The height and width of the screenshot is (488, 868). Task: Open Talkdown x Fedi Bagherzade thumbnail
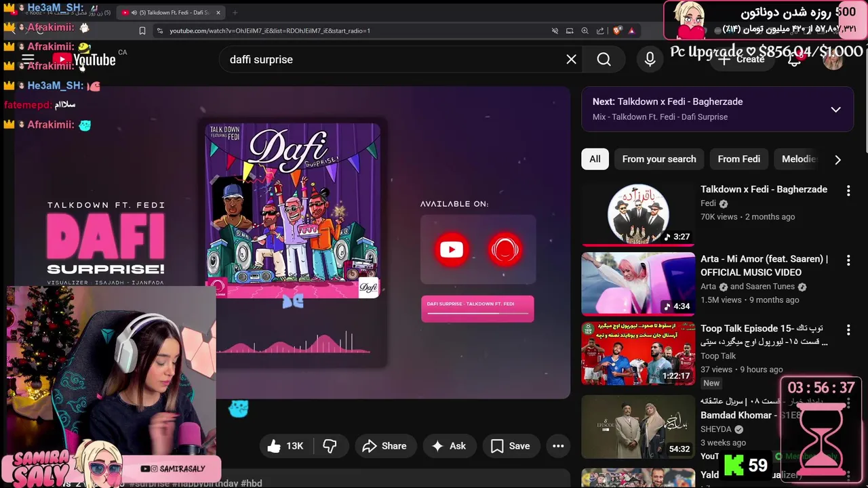pyautogui.click(x=638, y=213)
